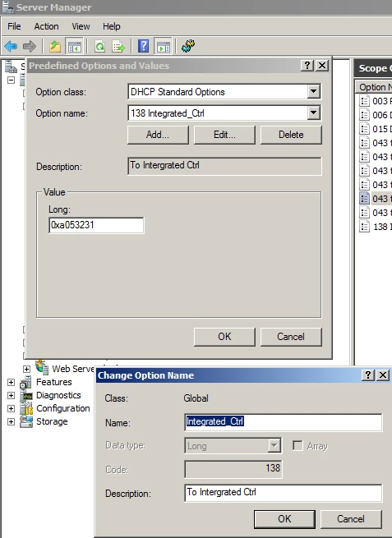Click the Diagnostics node icon in tree
The image size is (392, 538).
pos(26,396)
